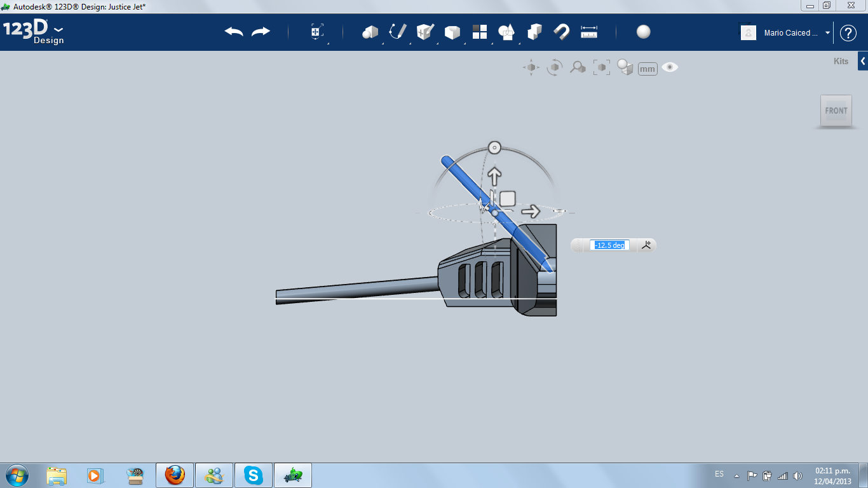The image size is (868, 488).
Task: Click the angle value input field
Action: click(x=610, y=245)
